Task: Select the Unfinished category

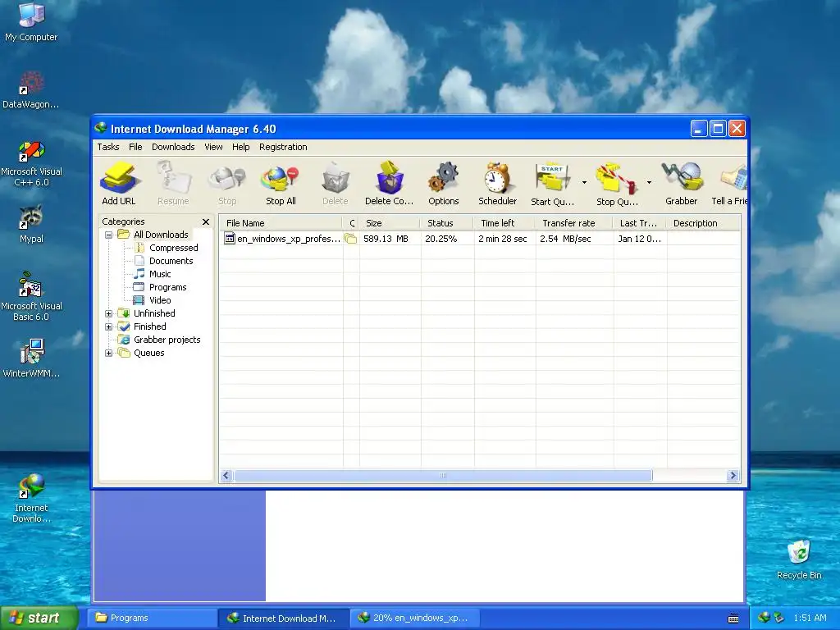Action: (x=154, y=313)
